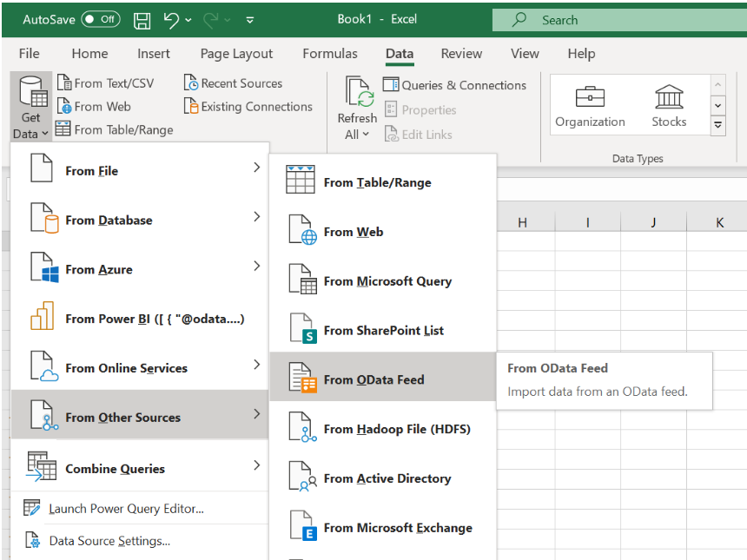
Task: Click the Get Data database icon
Action: tap(32, 92)
